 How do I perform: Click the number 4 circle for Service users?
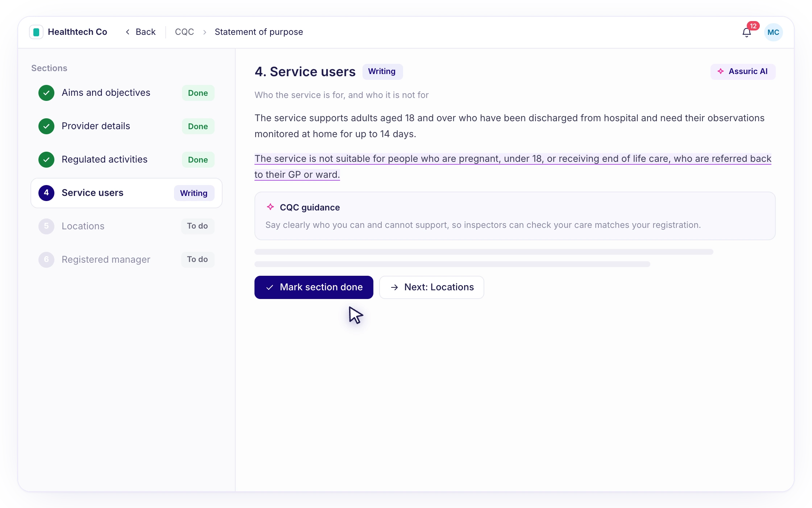pyautogui.click(x=46, y=193)
